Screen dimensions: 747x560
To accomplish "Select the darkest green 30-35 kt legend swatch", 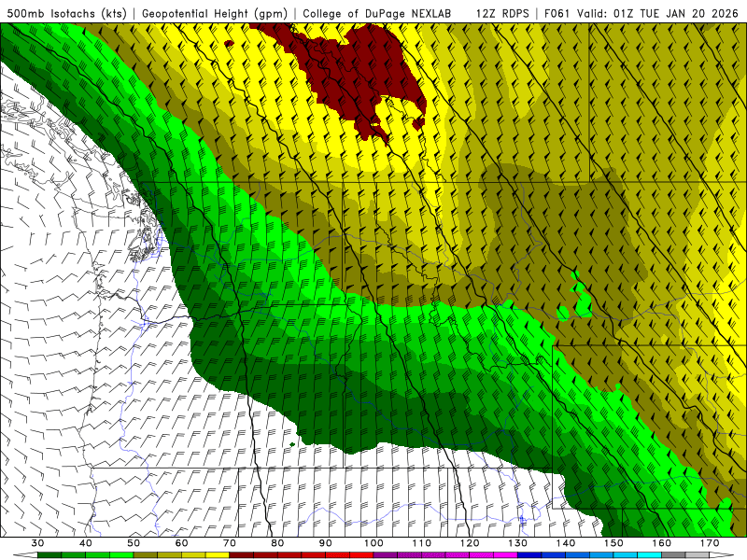I will [49, 555].
